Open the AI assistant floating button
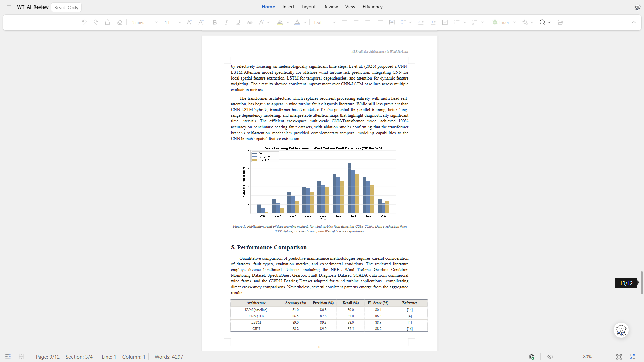The width and height of the screenshot is (644, 362). [x=621, y=330]
